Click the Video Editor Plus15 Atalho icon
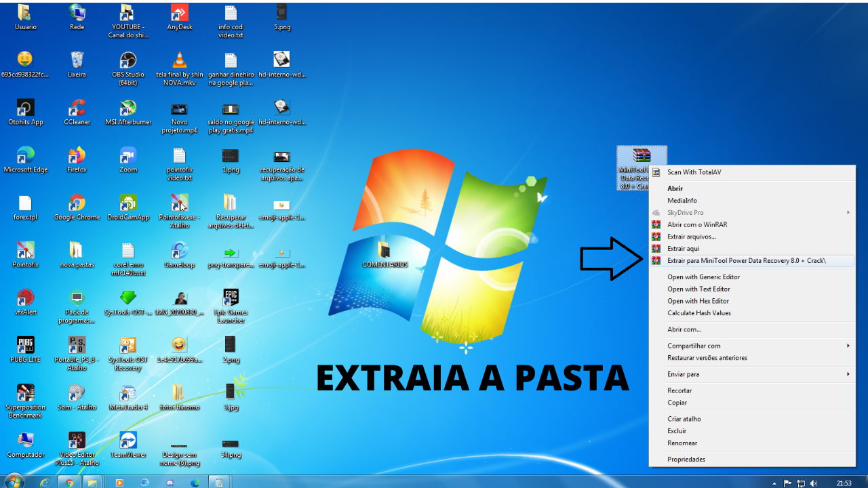Image resolution: width=868 pixels, height=488 pixels. click(77, 449)
